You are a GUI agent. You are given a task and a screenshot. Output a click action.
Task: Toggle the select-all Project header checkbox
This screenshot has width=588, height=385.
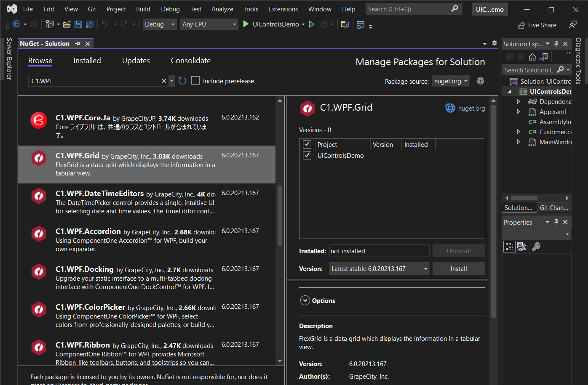click(x=307, y=144)
